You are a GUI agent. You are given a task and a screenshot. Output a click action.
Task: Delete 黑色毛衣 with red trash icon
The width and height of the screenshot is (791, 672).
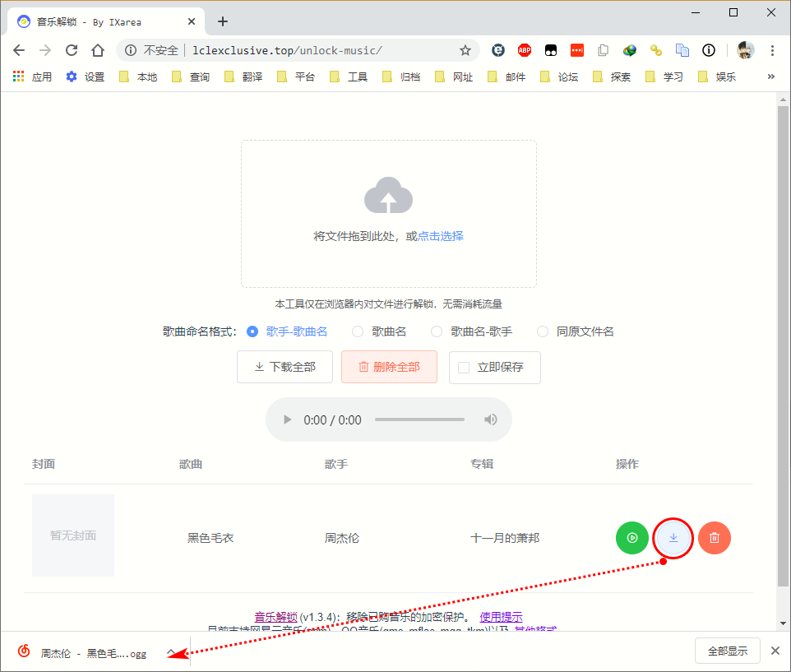pos(714,537)
